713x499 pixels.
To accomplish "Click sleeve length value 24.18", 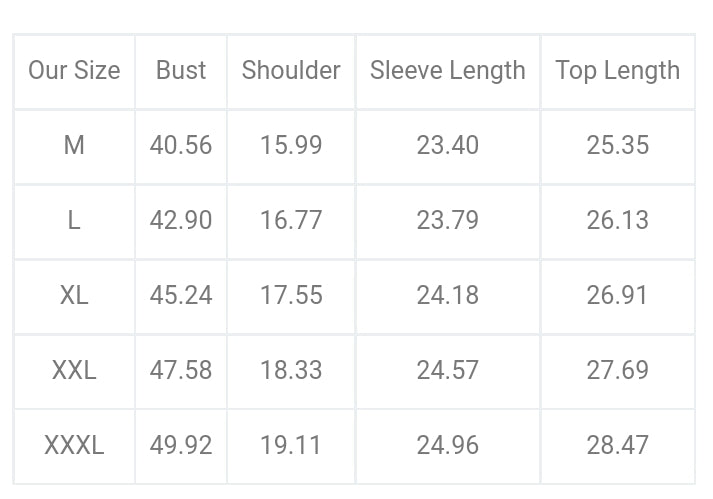I will [x=447, y=296].
